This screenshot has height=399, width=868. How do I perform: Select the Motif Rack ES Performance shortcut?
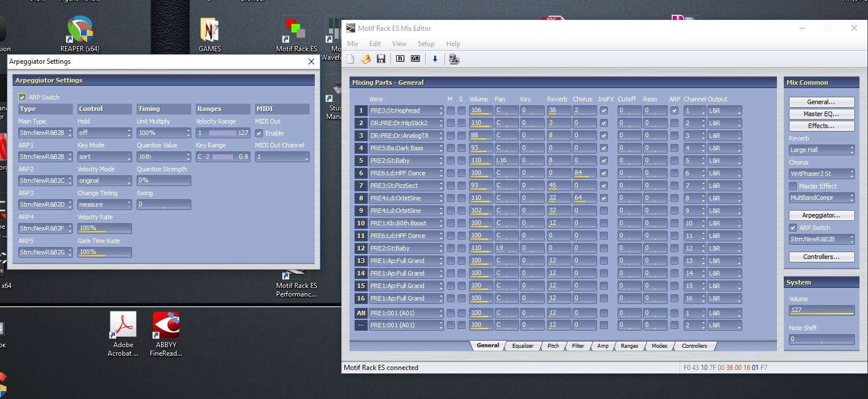pos(297,283)
